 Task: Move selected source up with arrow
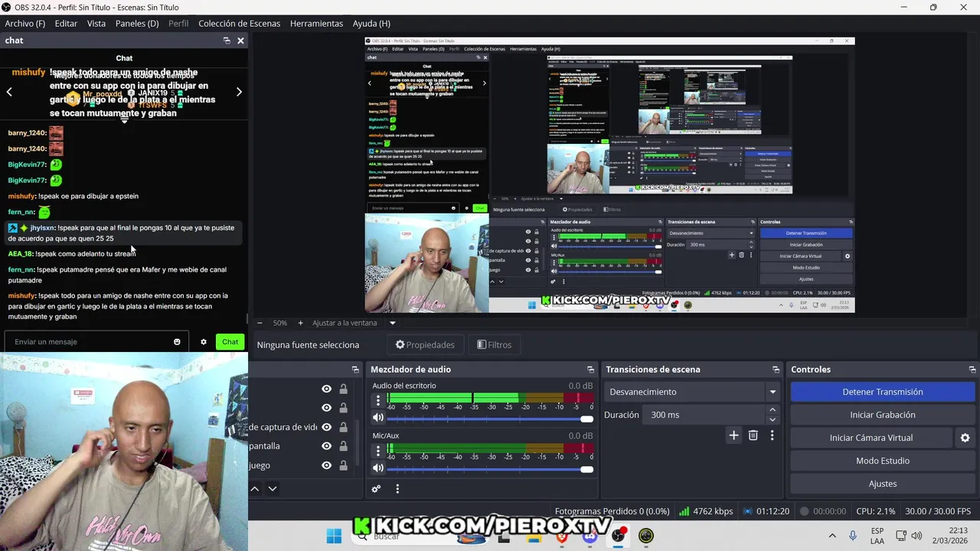pos(255,488)
